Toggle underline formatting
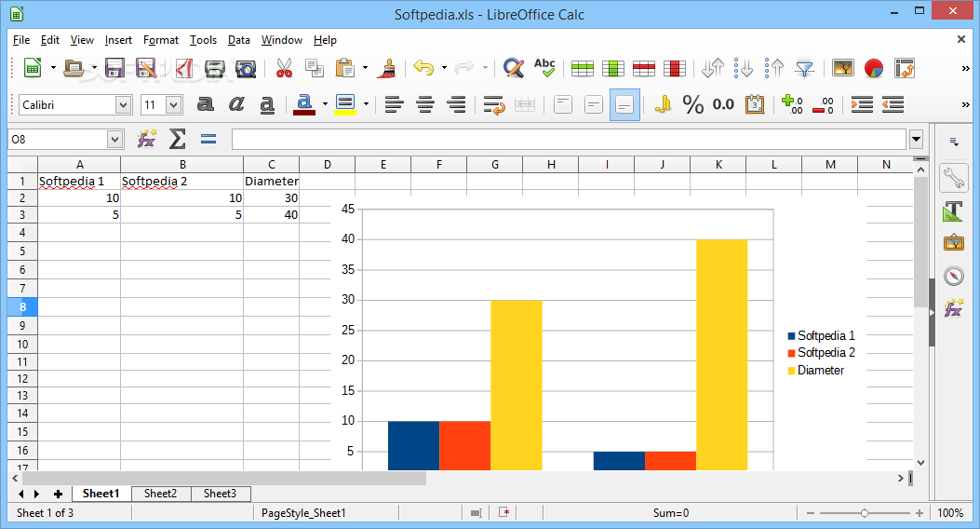 (x=267, y=104)
